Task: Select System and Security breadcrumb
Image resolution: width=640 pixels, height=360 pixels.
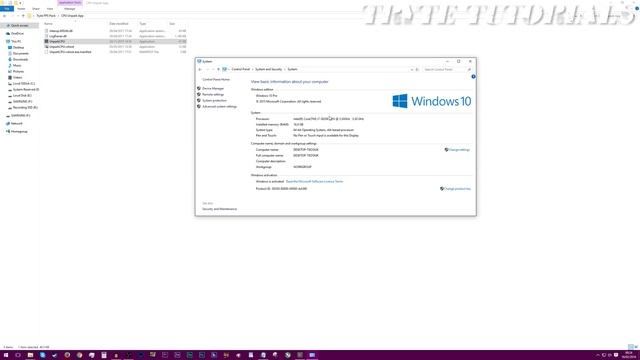Action: coord(269,69)
